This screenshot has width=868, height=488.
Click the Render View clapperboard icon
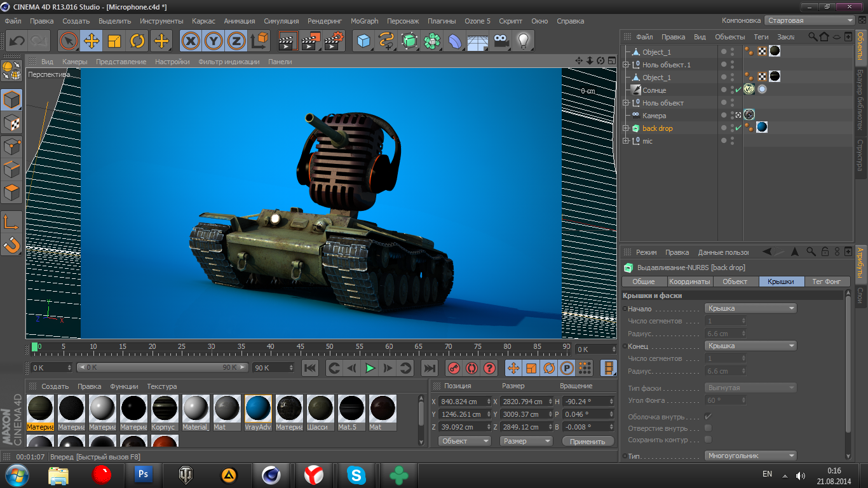[288, 41]
